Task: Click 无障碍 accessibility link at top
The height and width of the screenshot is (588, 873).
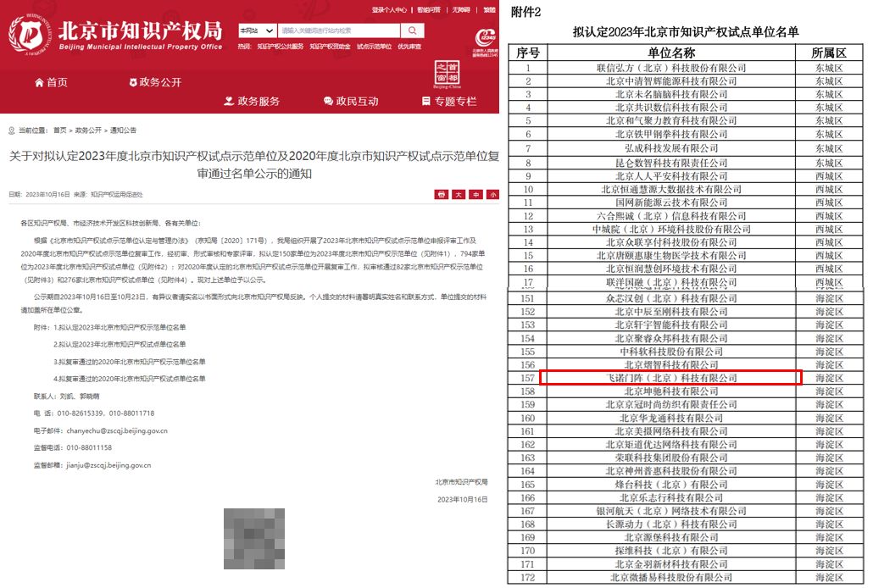Action: pyautogui.click(x=461, y=10)
